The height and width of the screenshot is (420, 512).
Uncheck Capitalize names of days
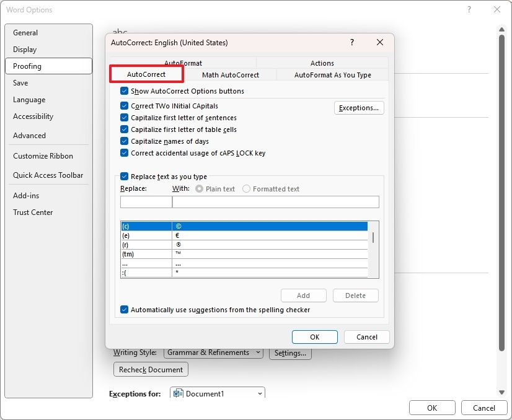coord(125,141)
